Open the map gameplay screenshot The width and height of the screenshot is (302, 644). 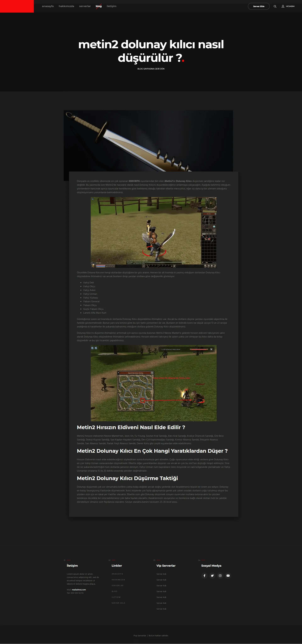(x=154, y=383)
